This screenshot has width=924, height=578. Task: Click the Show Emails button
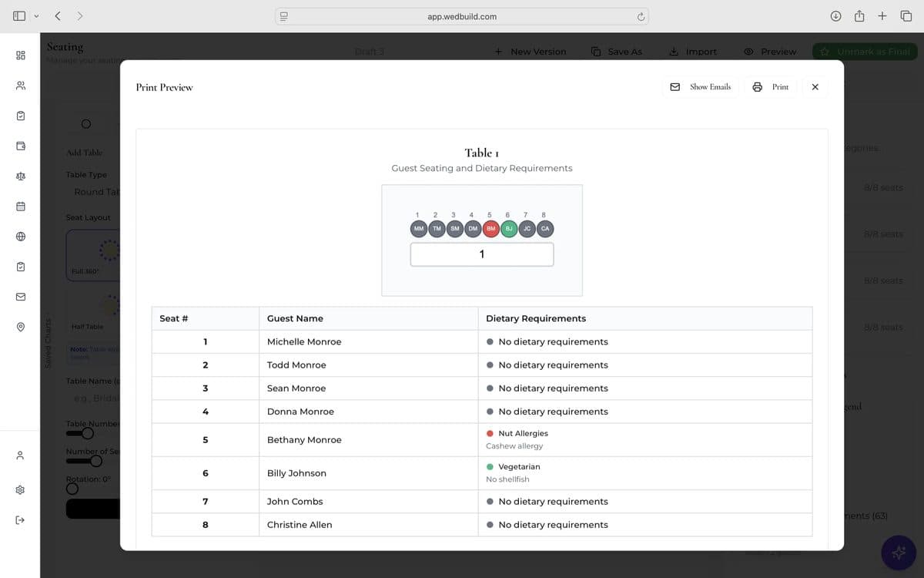coord(701,87)
